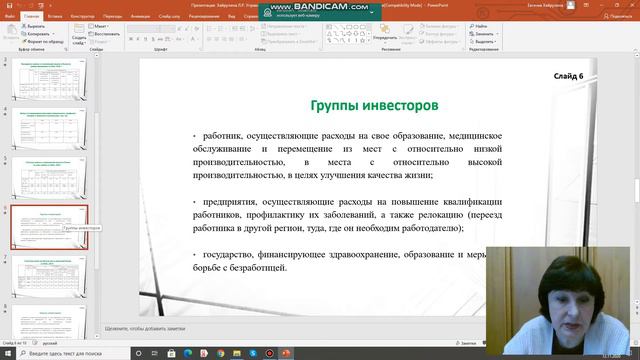Switch to the Insert (Вставка) tab

click(55, 16)
